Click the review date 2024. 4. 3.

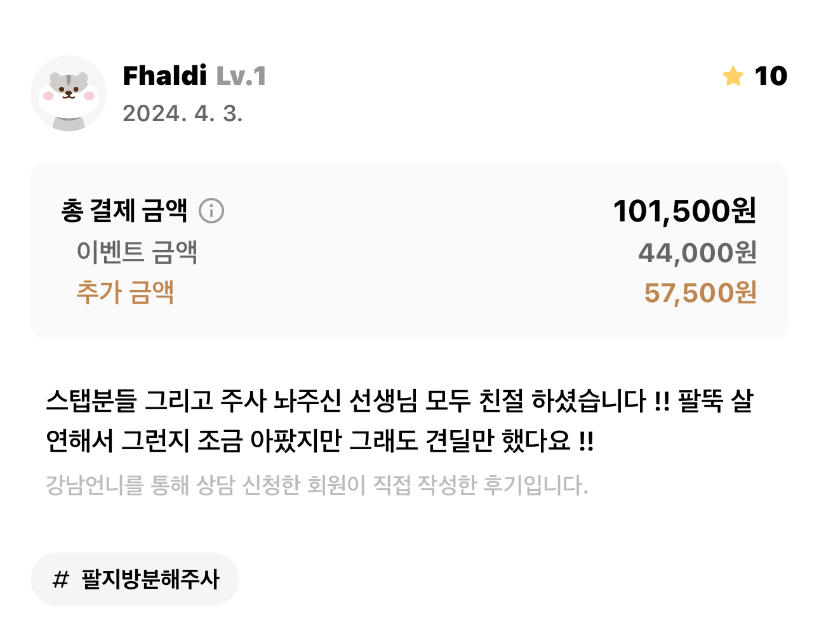183,114
